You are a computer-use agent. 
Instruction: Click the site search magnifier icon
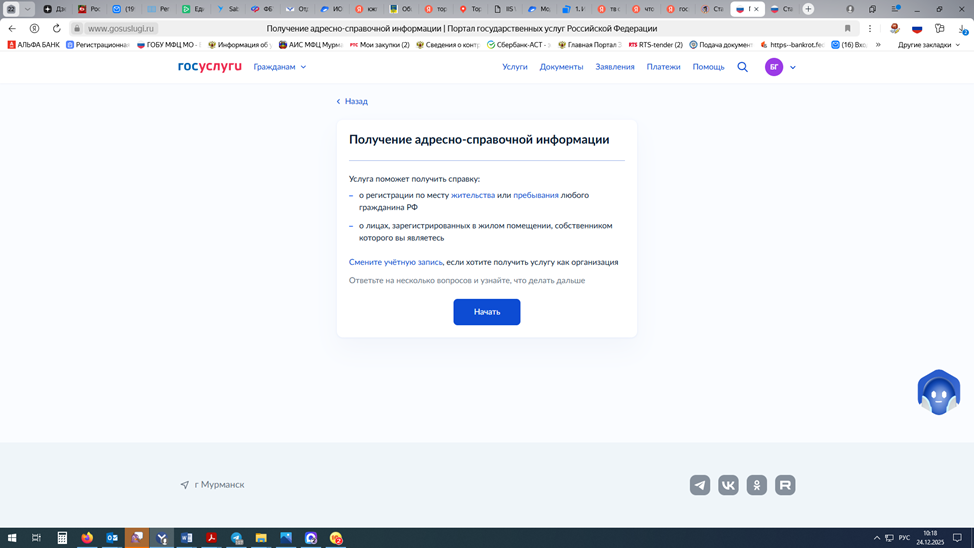tap(742, 67)
